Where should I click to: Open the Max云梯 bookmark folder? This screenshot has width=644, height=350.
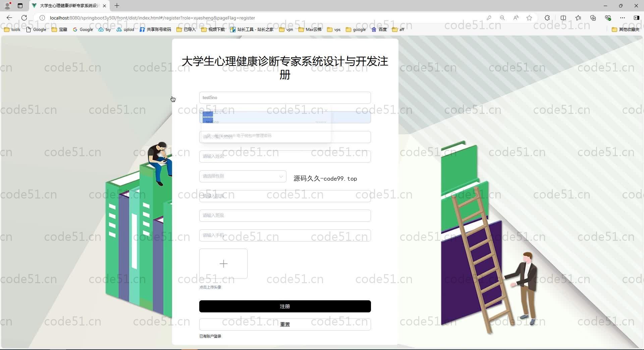pos(310,30)
